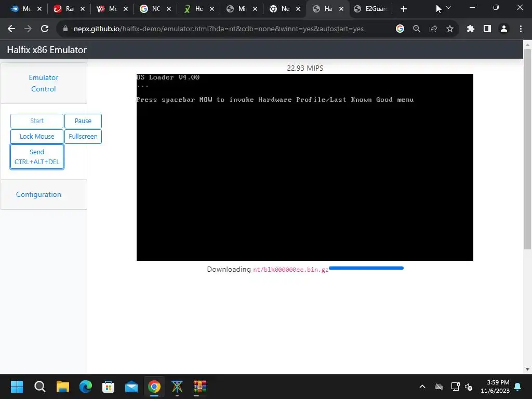The width and height of the screenshot is (532, 399).
Task: Click the nt/blk000000ee.bin.gz file name
Action: click(x=291, y=270)
